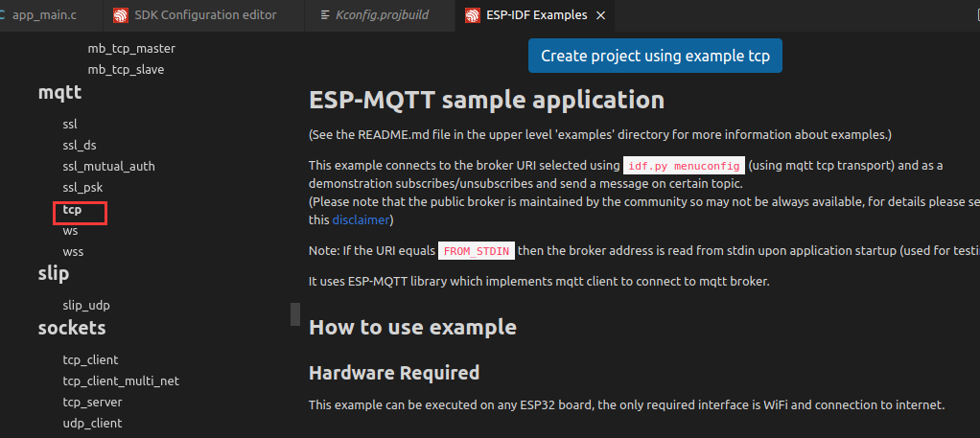The height and width of the screenshot is (438, 980).
Task: Select the ssl_mutual_auth example
Action: (x=108, y=167)
